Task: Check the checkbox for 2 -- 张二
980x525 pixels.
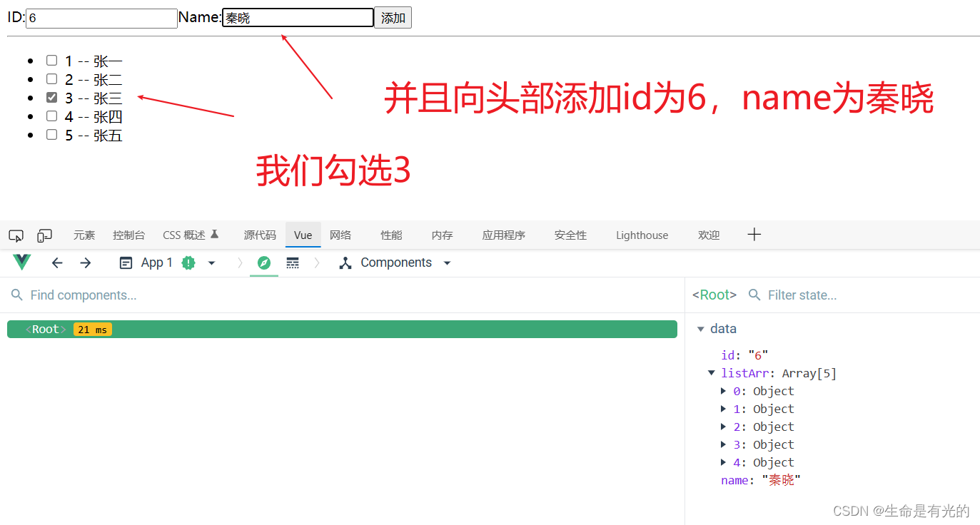Action: tap(51, 79)
